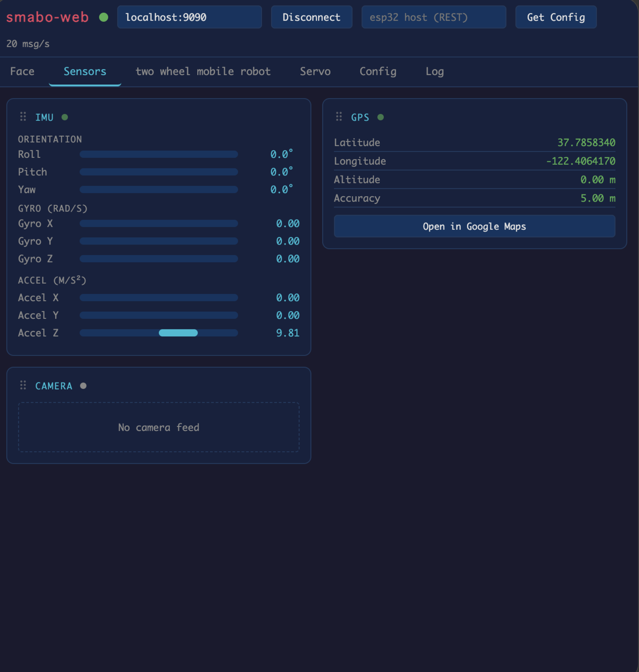Switch to two wheel mobile robot tab
The width and height of the screenshot is (639, 672).
point(203,72)
